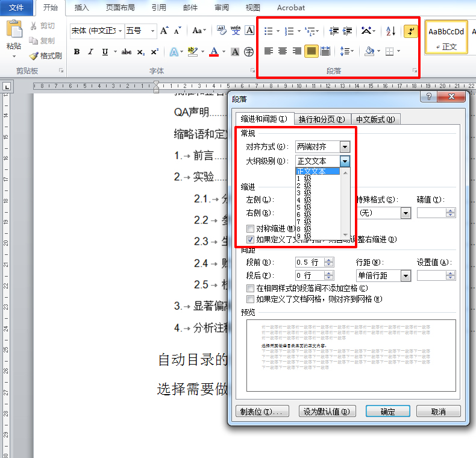This screenshot has width=476, height=458.
Task: Click the bulleted list icon
Action: 268,31
